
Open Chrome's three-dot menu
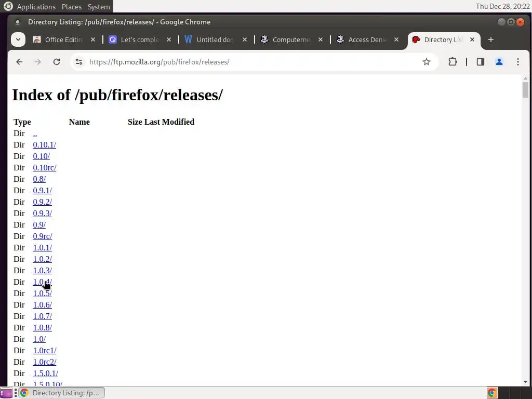[x=518, y=62]
